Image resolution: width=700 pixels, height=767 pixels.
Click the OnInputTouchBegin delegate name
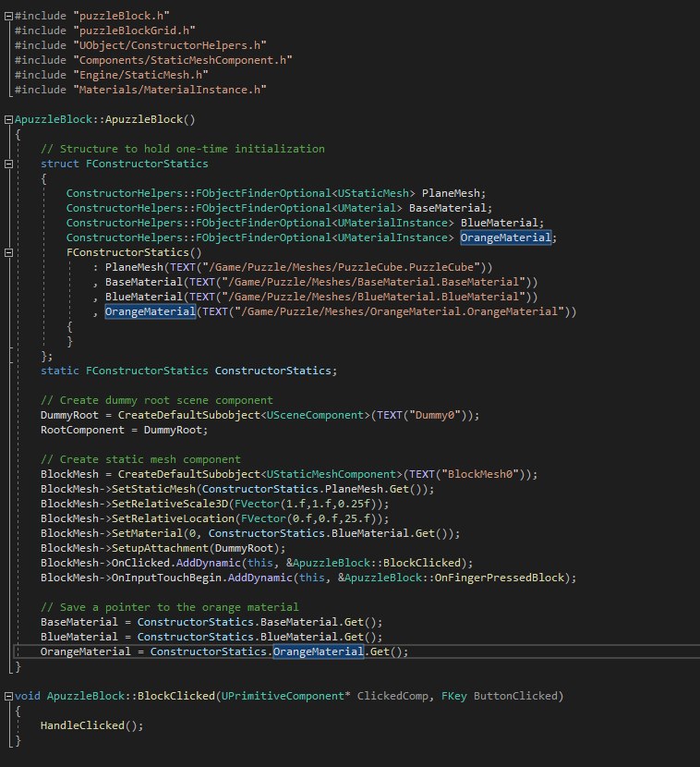click(166, 578)
